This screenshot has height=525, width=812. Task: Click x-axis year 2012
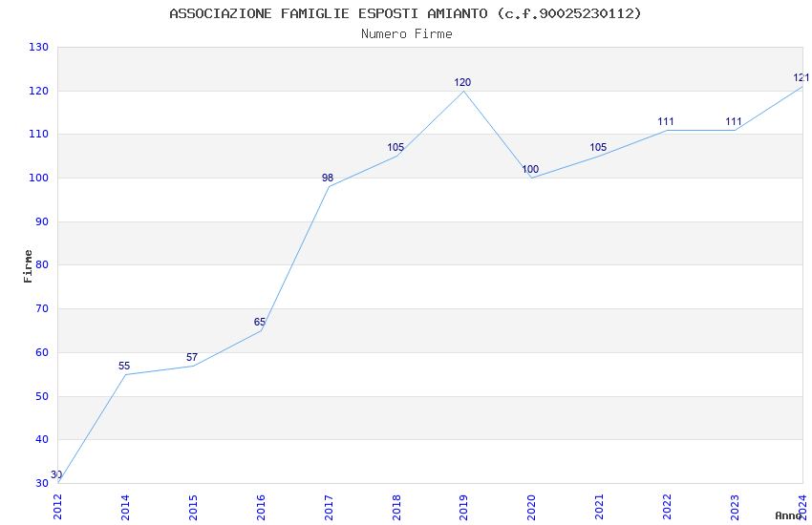(x=57, y=507)
